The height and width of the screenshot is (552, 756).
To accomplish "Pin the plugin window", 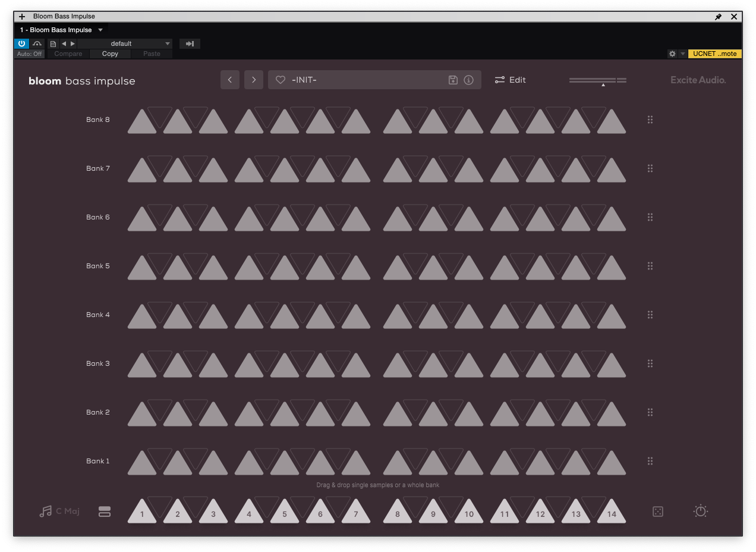I will tap(719, 17).
